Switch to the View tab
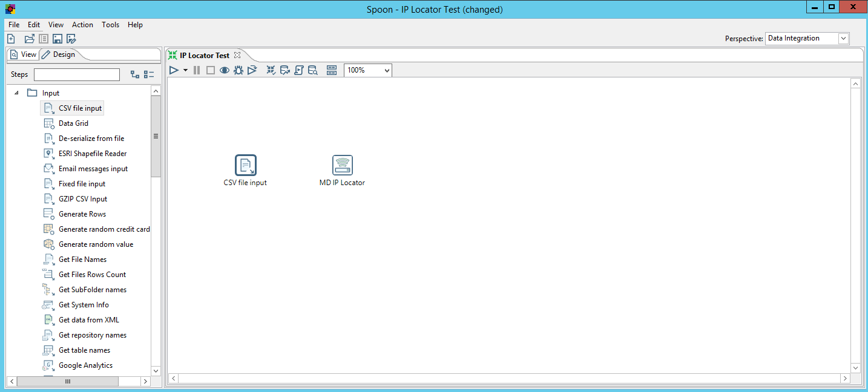 pos(23,54)
